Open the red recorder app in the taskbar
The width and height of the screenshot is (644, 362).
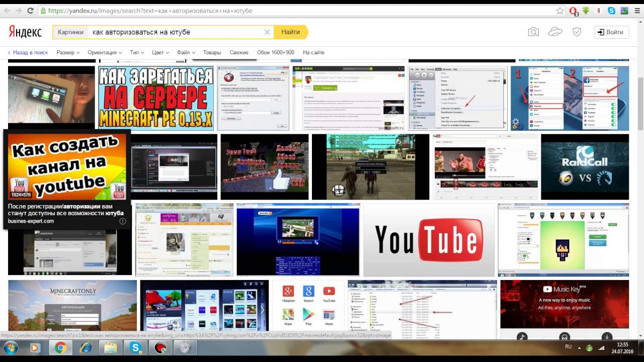tap(160, 347)
